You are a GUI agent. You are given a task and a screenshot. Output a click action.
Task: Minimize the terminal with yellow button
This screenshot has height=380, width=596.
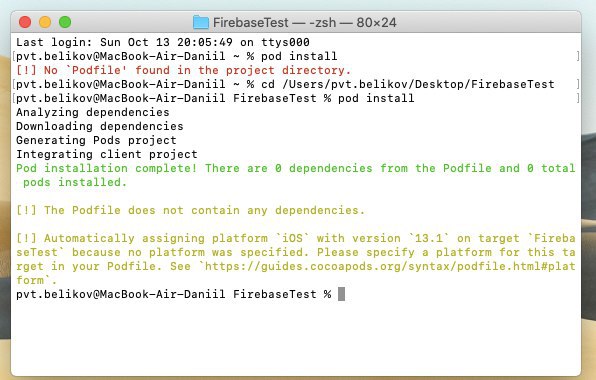tap(45, 22)
